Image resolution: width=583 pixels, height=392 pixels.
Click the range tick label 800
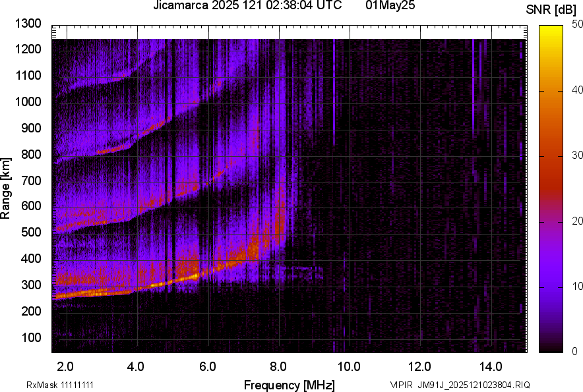click(31, 154)
